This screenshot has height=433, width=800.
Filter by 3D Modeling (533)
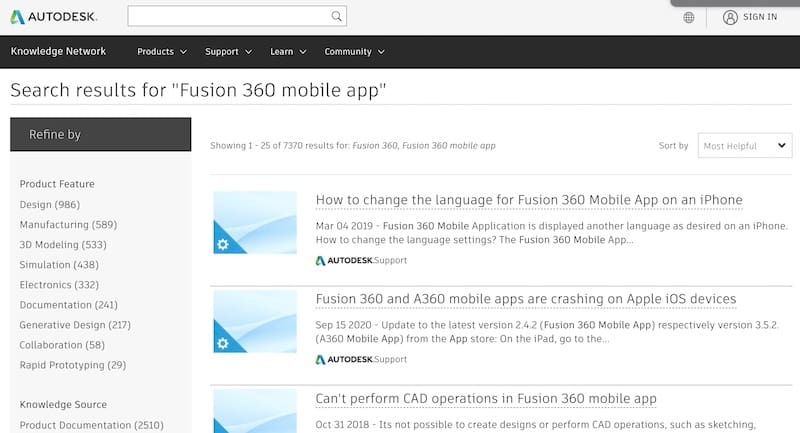63,245
